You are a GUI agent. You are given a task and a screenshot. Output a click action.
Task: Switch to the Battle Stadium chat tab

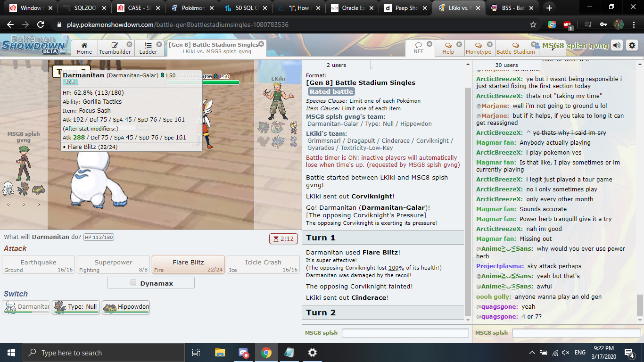(515, 48)
